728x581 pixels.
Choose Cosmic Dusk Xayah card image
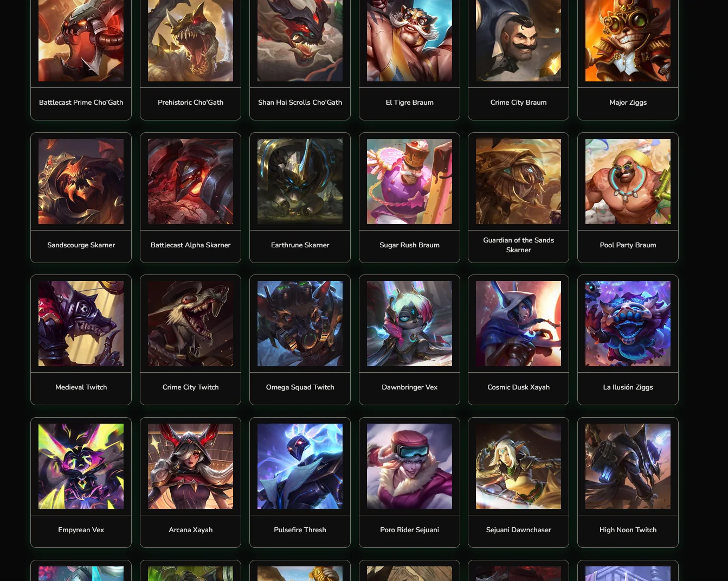tap(518, 323)
